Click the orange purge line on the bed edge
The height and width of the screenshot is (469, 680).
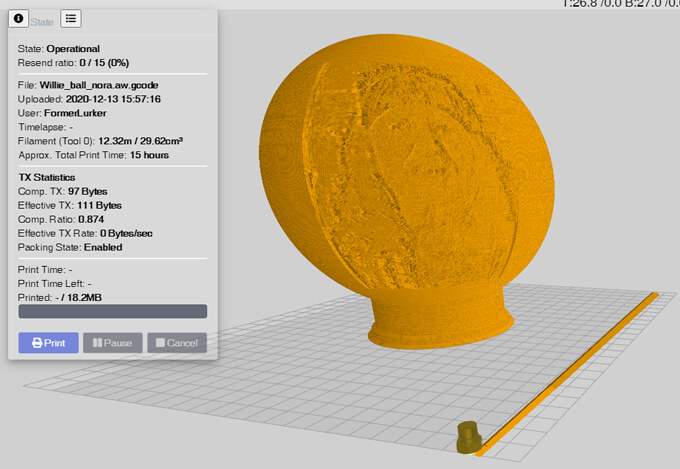[568, 374]
